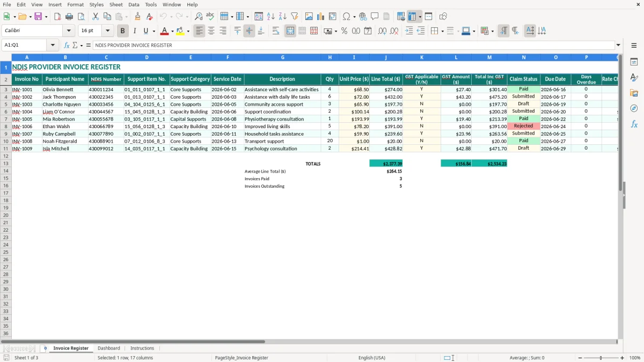Toggle Italic formatting
Viewport: 644px width, 362px height.
click(x=135, y=31)
